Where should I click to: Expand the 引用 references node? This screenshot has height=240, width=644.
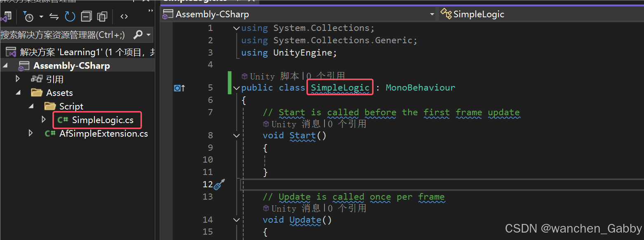click(18, 79)
